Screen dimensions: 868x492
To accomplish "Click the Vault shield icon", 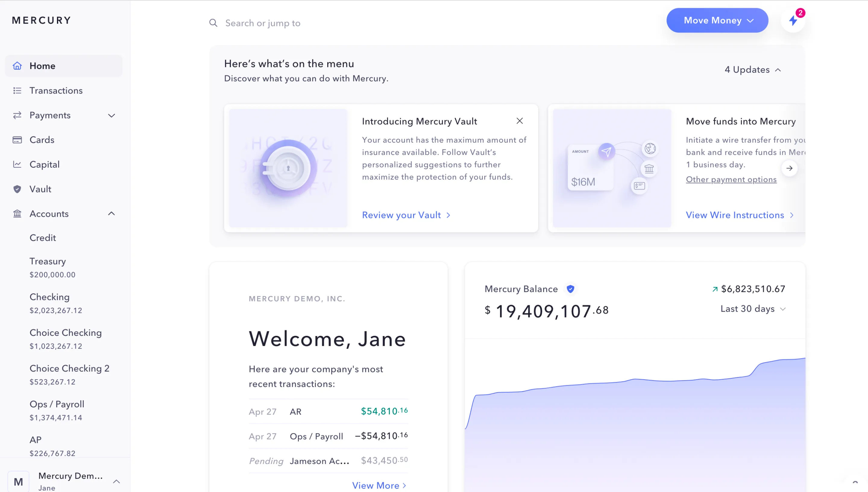I will click(17, 189).
